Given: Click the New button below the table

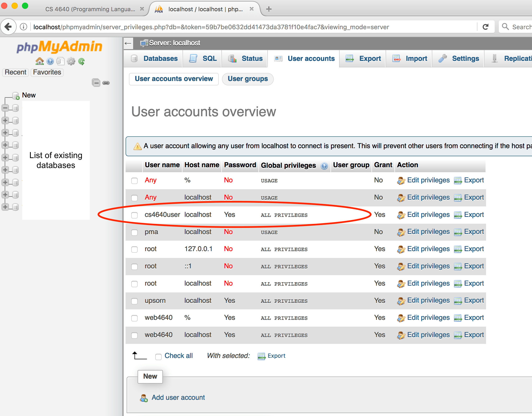Looking at the screenshot, I should click(150, 377).
